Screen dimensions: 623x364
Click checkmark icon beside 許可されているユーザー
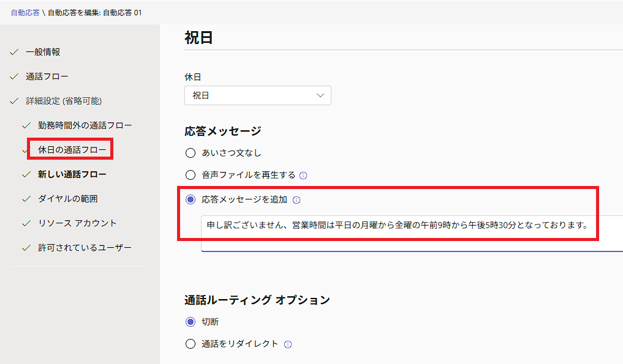coord(26,248)
